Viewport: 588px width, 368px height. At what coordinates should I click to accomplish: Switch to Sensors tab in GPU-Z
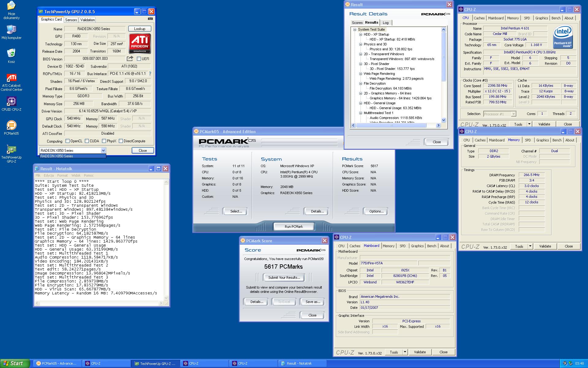click(71, 20)
